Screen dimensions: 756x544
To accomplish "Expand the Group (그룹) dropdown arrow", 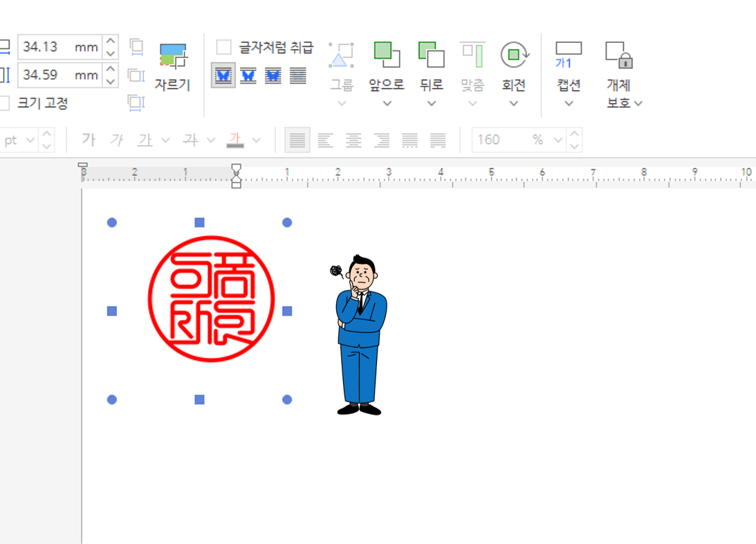I will (x=342, y=103).
